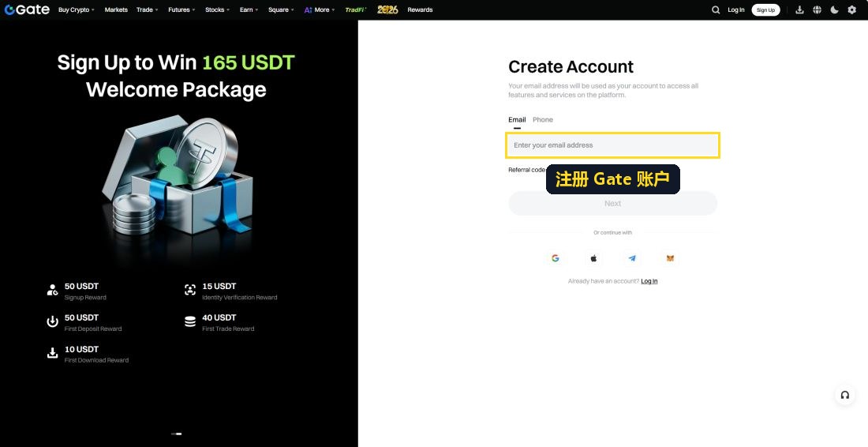Continue with MetaMask fox icon
868x447 pixels.
671,258
